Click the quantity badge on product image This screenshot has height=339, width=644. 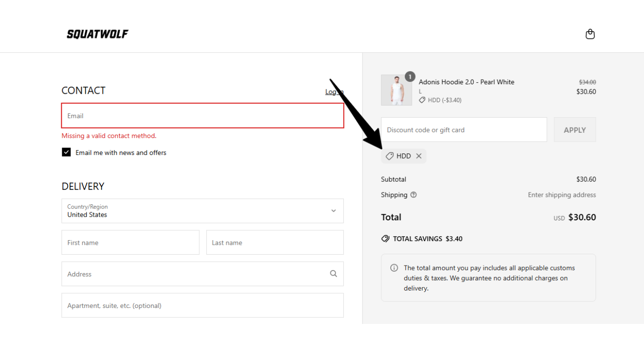click(x=410, y=77)
